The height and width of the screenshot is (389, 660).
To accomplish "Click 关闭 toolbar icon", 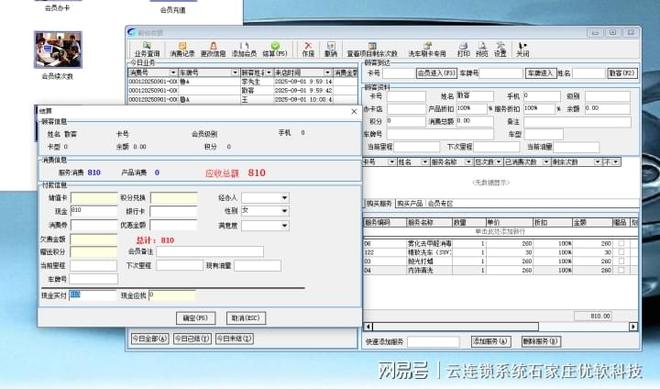I will pos(522,49).
